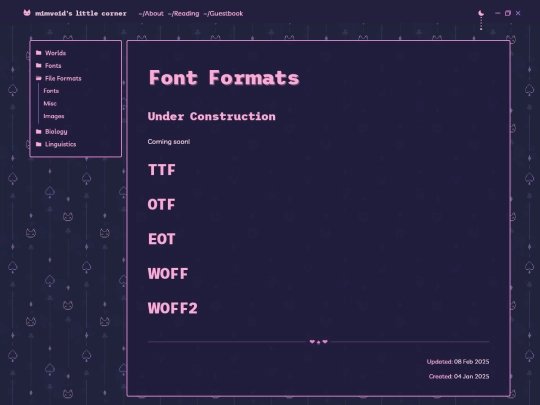The width and height of the screenshot is (540, 405).
Task: Click the Under Construction heading
Action: [x=211, y=116]
